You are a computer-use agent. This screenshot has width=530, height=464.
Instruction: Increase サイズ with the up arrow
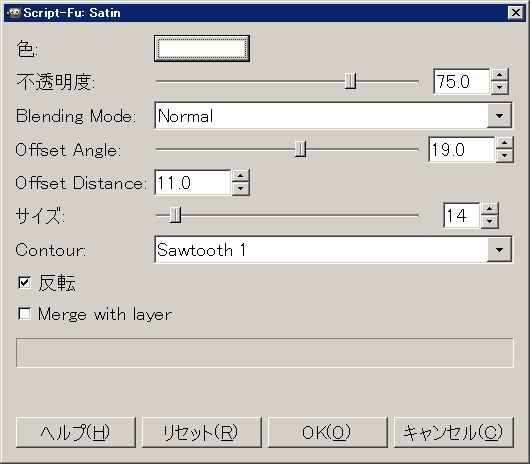(489, 209)
